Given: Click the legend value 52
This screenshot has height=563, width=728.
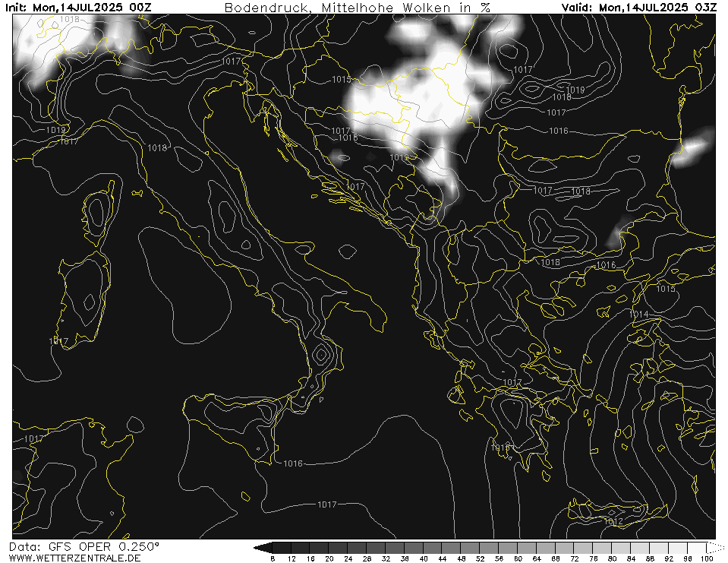Looking at the screenshot, I should point(480,558).
